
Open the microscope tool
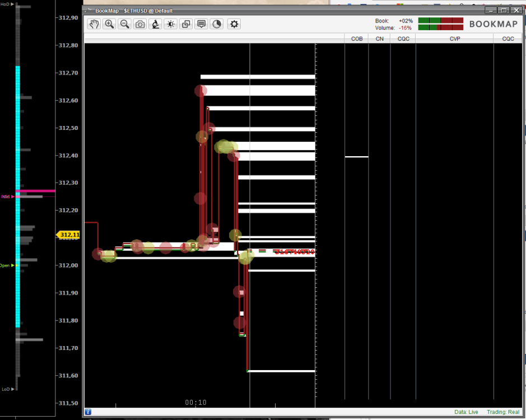[155, 24]
